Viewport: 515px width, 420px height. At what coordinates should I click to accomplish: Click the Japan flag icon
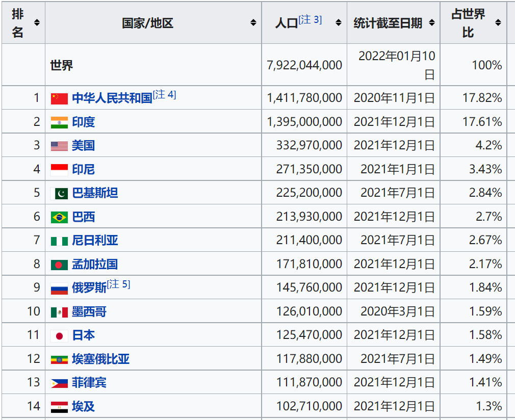point(60,336)
